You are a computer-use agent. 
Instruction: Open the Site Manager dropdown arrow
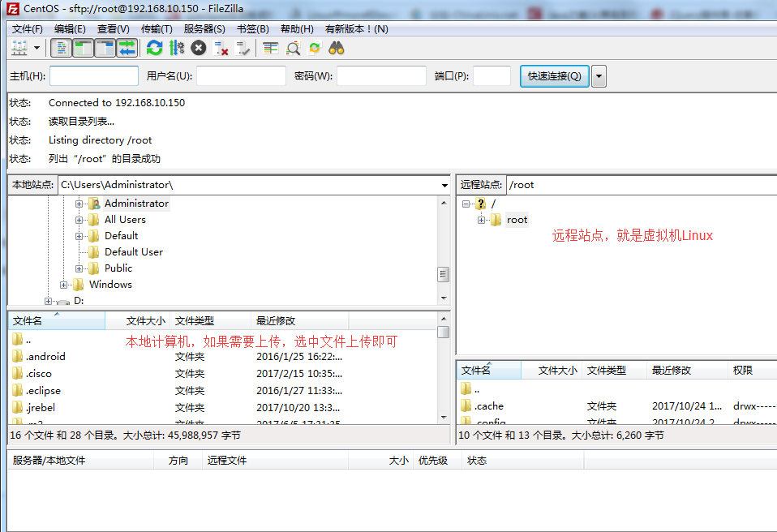pos(36,48)
